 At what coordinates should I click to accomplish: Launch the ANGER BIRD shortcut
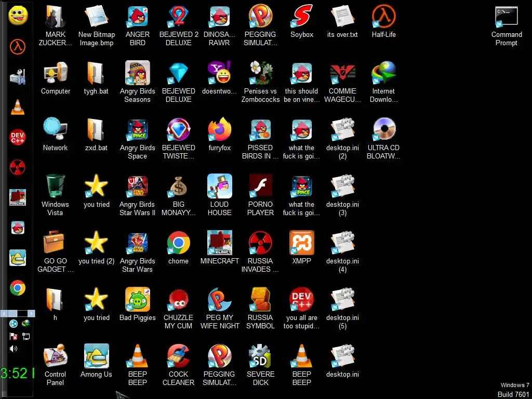137,26
